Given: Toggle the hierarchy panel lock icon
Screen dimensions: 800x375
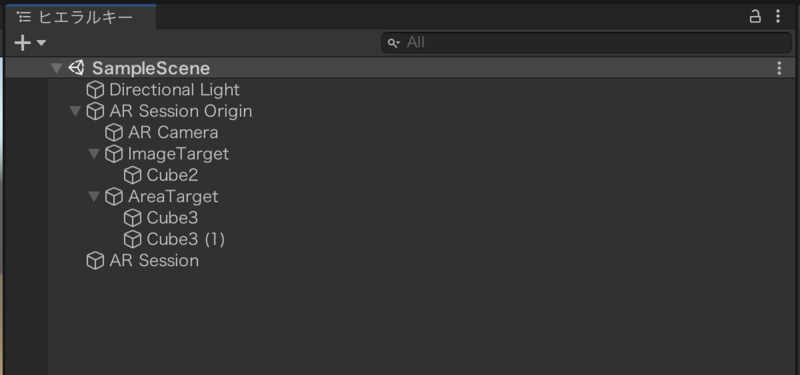Looking at the screenshot, I should click(755, 17).
